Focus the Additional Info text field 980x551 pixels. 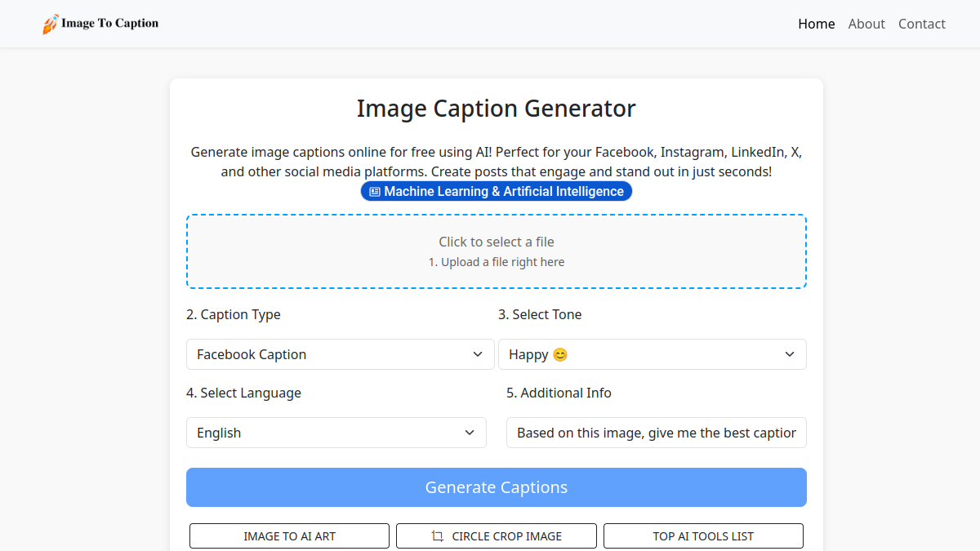click(657, 433)
